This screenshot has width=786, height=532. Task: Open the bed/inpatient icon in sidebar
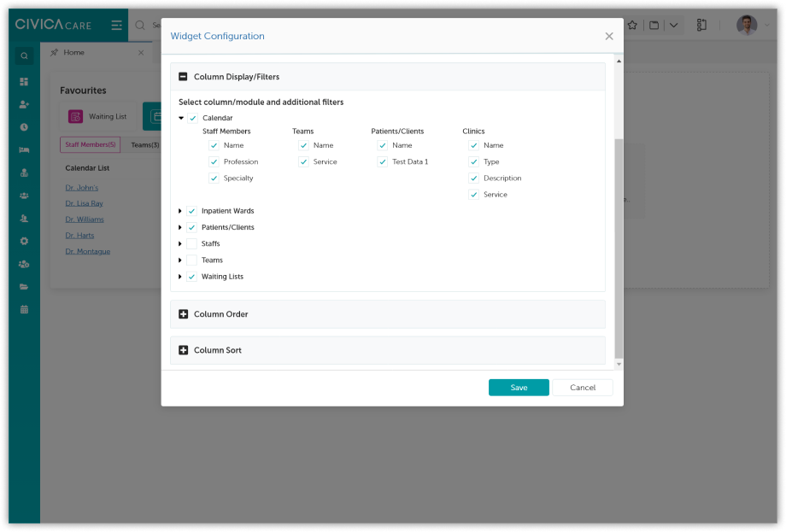(x=24, y=149)
